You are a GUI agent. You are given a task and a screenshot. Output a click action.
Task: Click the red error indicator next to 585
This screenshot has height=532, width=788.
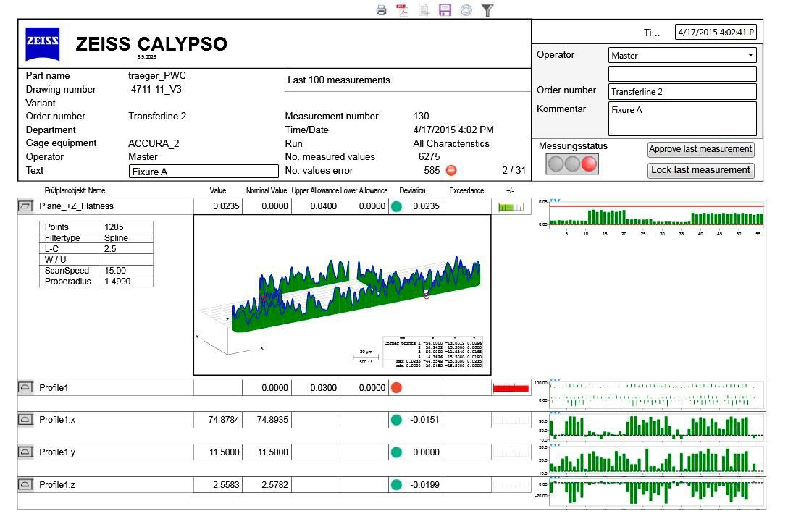pos(451,170)
